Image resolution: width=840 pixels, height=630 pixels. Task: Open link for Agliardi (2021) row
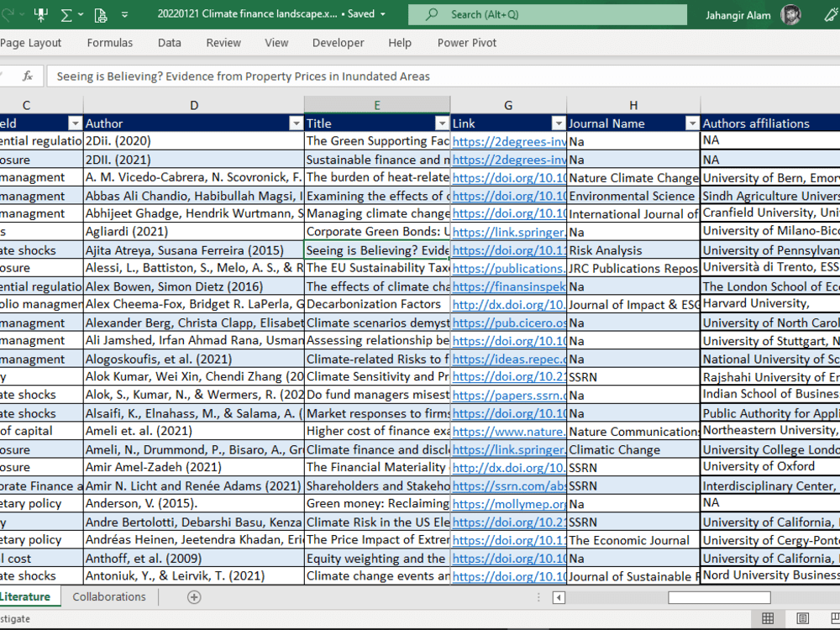coord(508,232)
